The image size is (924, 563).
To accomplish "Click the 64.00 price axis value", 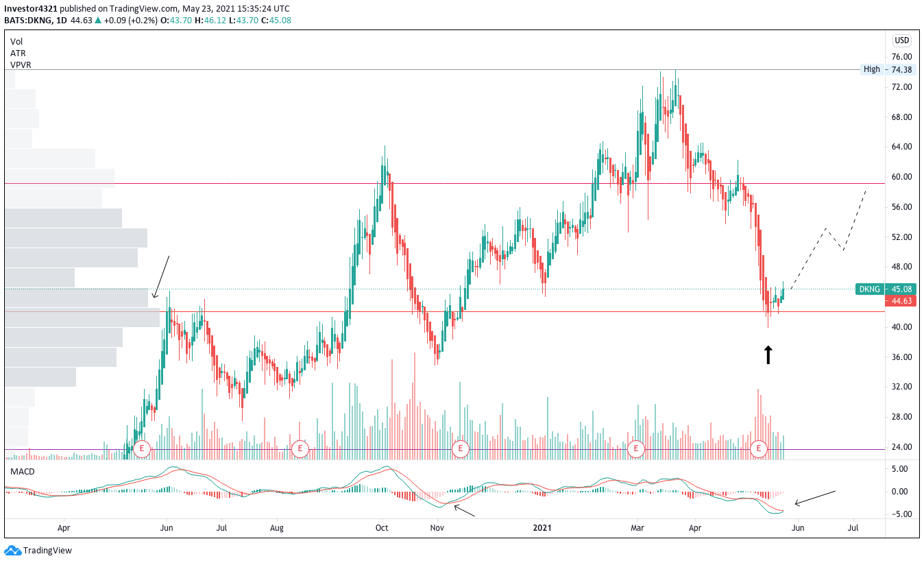I will pos(901,147).
